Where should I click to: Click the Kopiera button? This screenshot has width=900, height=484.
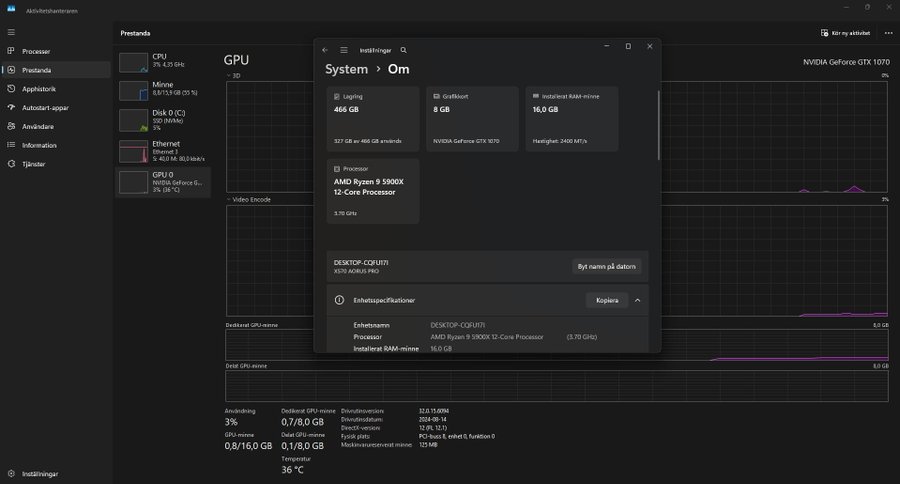click(607, 300)
